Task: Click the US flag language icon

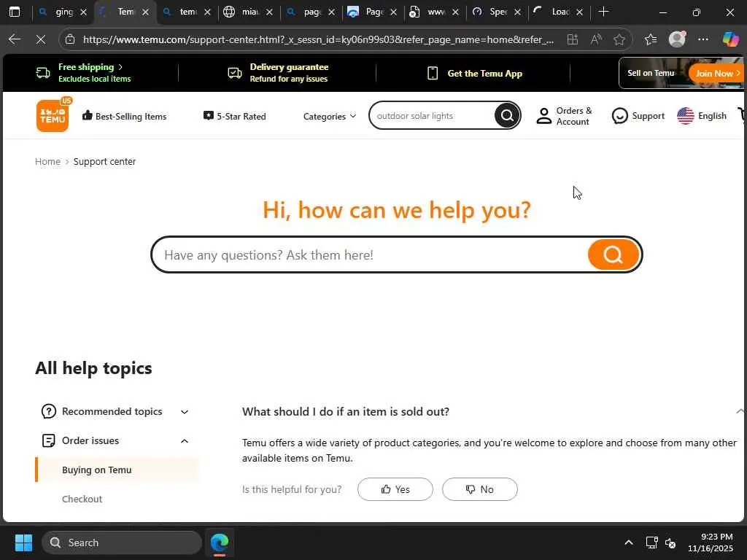Action: tap(686, 116)
